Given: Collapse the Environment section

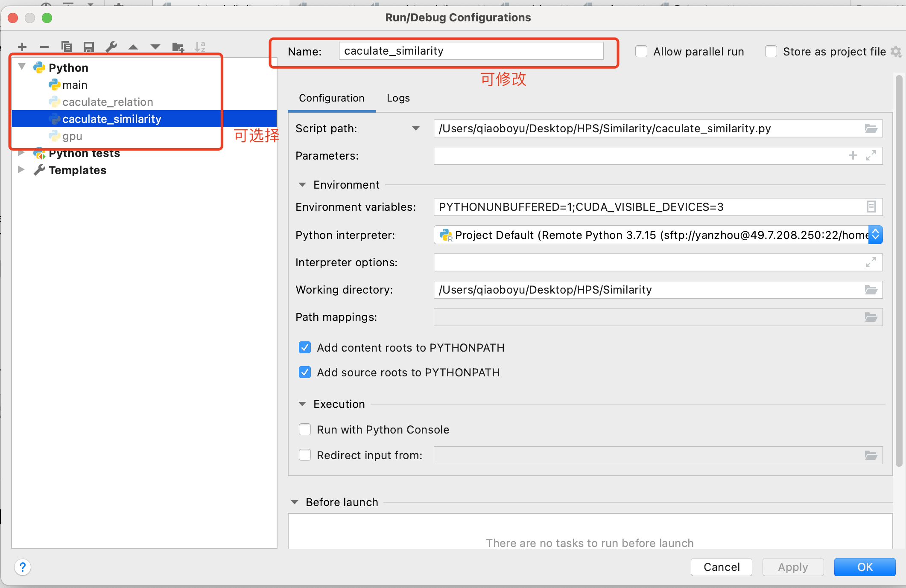Looking at the screenshot, I should [x=302, y=185].
